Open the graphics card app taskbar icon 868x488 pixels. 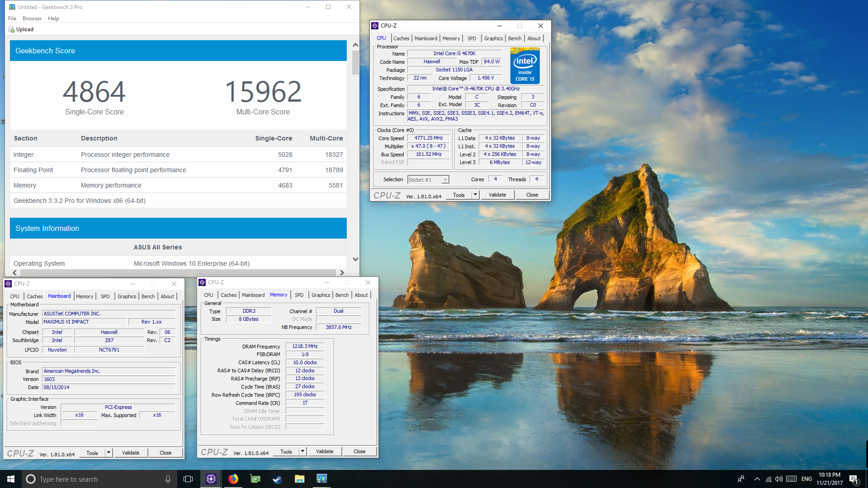point(255,479)
